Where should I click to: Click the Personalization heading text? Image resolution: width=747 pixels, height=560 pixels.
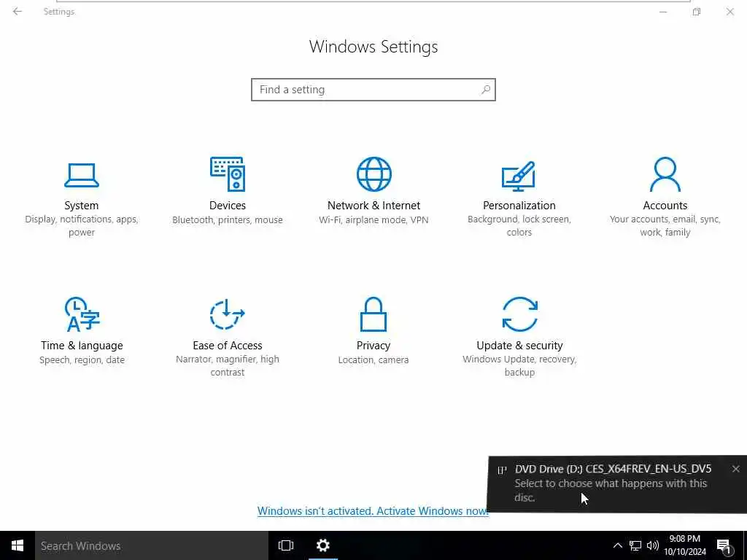click(x=519, y=205)
